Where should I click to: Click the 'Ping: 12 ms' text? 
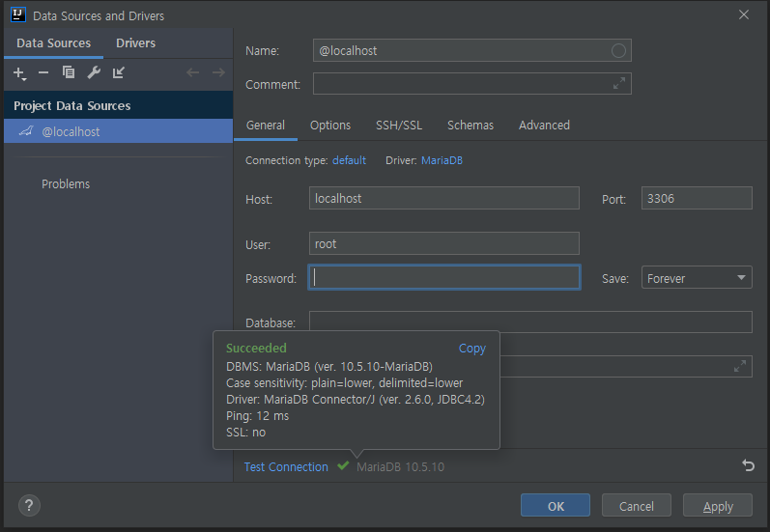(x=257, y=416)
